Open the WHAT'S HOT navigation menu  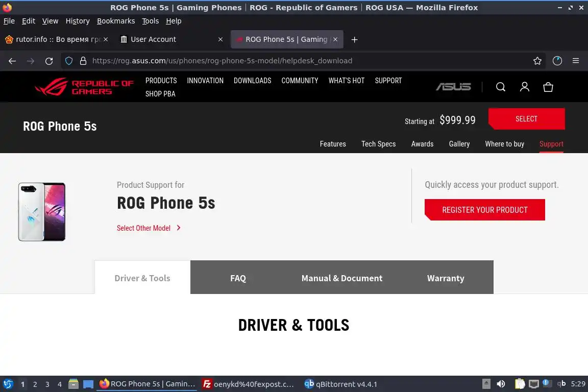[x=347, y=81]
